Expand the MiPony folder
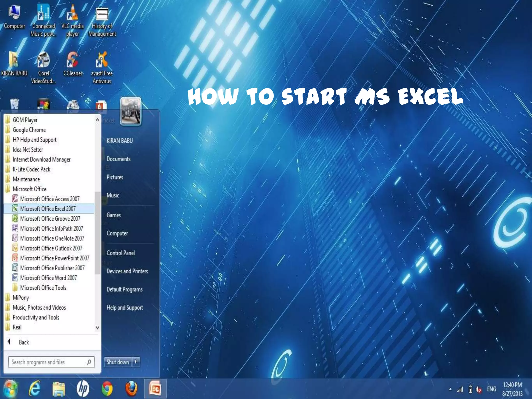Image resolution: width=532 pixels, height=399 pixels. click(x=49, y=297)
